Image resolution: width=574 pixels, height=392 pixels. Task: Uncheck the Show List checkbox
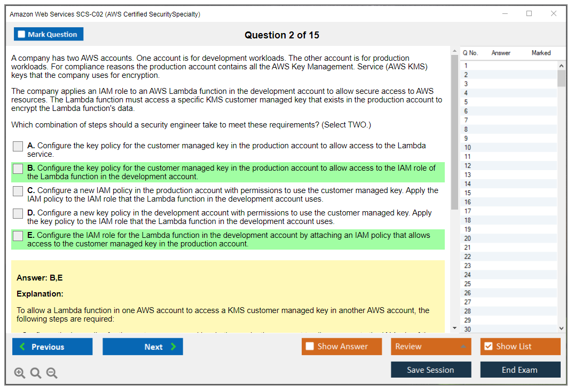[x=488, y=347]
